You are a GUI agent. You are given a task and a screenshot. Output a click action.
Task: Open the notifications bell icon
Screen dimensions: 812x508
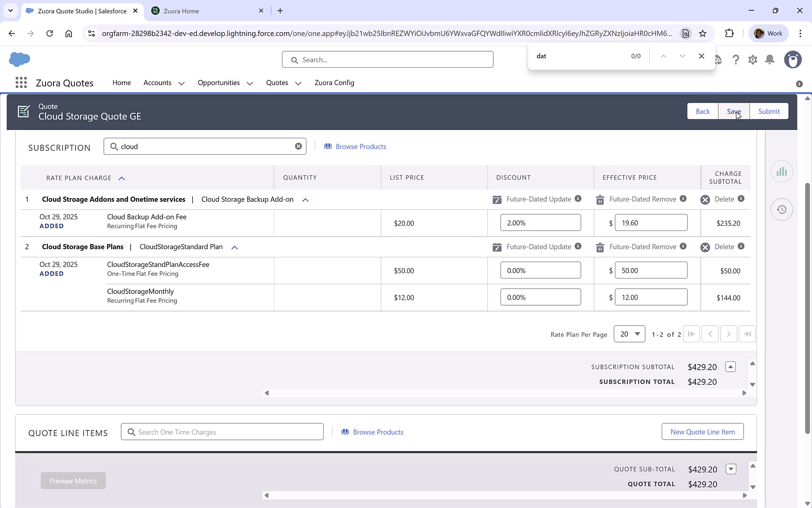(770, 60)
